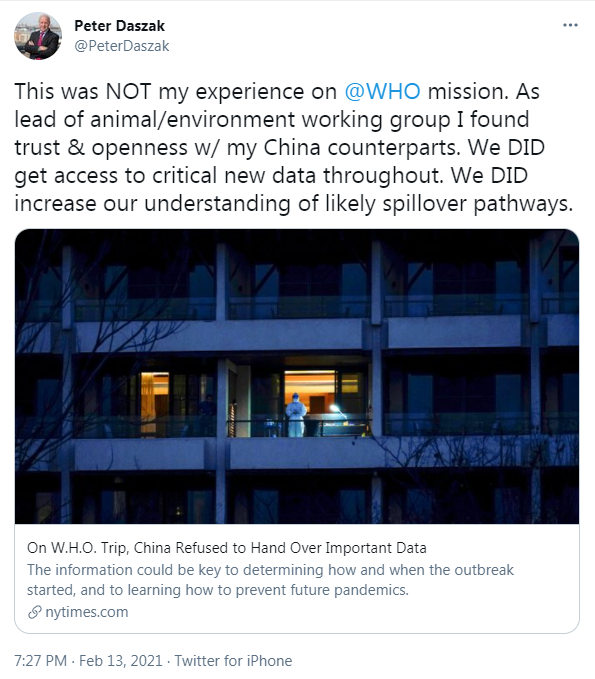Click the tweet text starting 'This was NOT'

pyautogui.click(x=294, y=147)
